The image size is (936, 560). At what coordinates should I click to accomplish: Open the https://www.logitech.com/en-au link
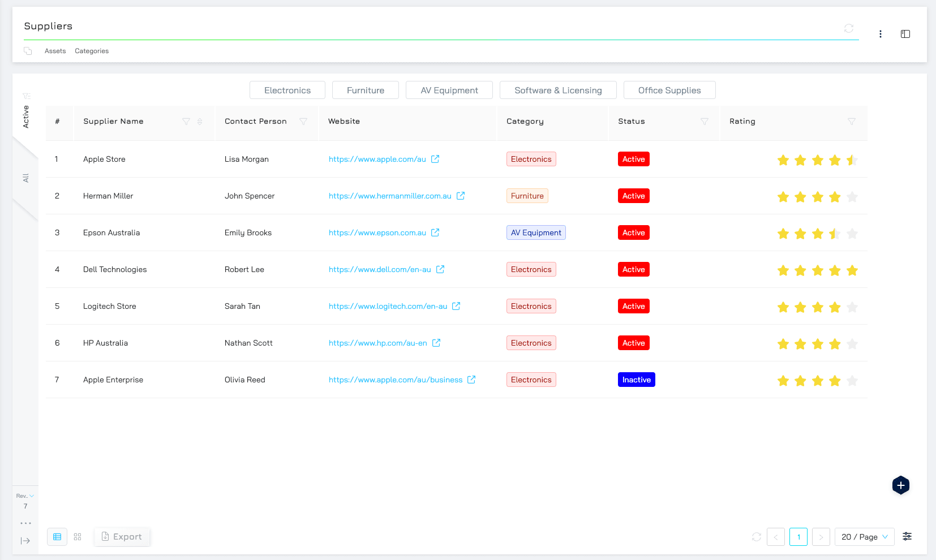388,306
